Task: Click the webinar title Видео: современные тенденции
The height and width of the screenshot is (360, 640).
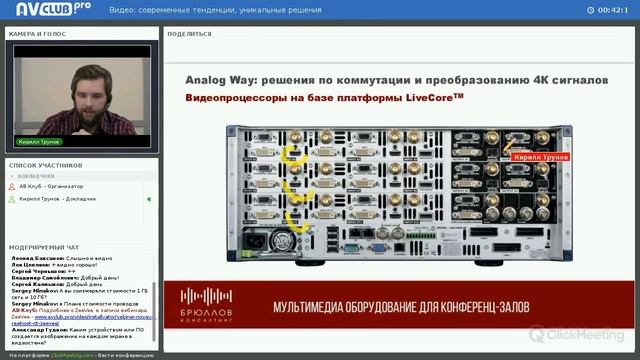Action: [x=215, y=10]
